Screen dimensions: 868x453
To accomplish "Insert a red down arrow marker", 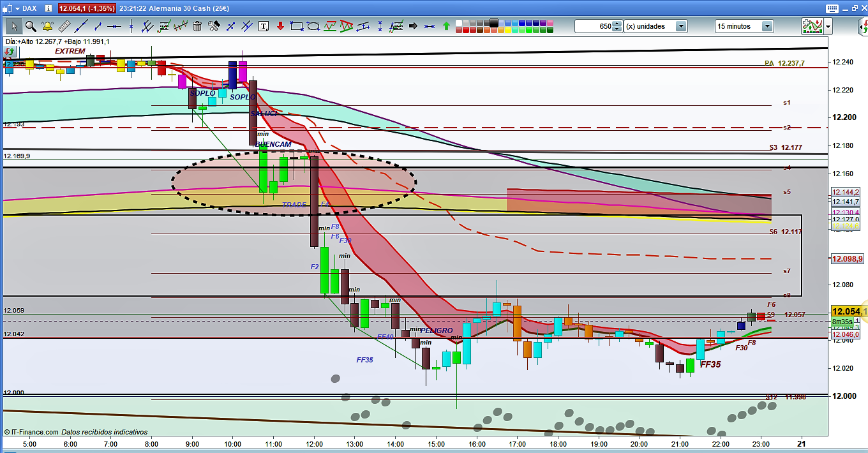I will click(x=280, y=26).
